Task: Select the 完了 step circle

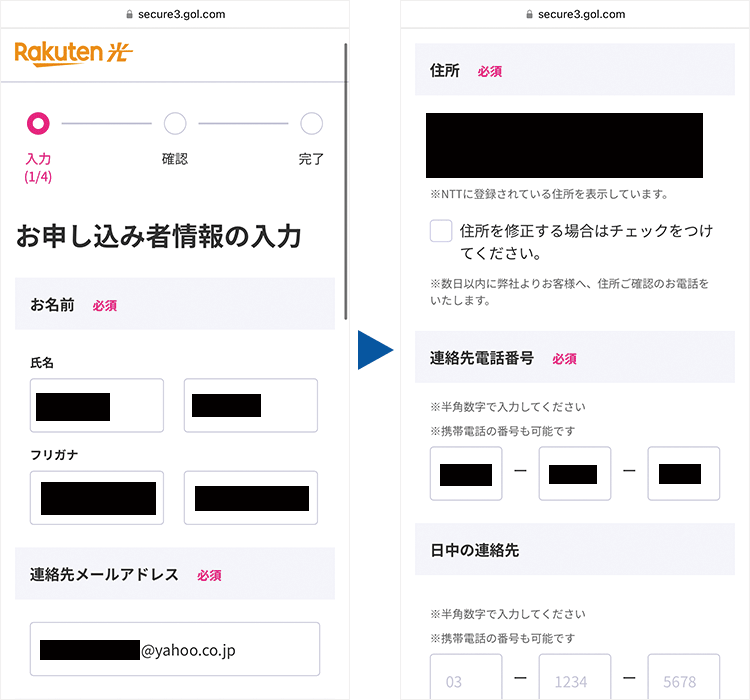Action: [x=311, y=123]
